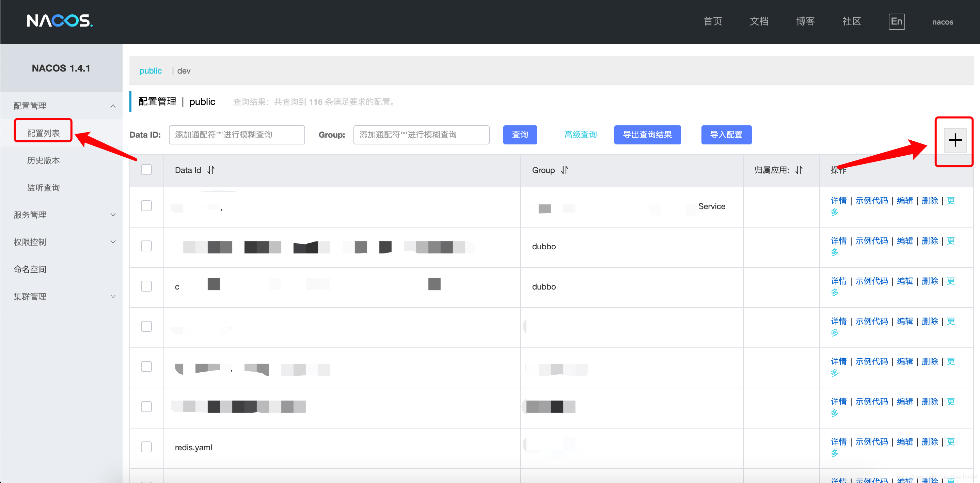This screenshot has height=483, width=980.
Task: Click the 查询 search button
Action: (520, 135)
